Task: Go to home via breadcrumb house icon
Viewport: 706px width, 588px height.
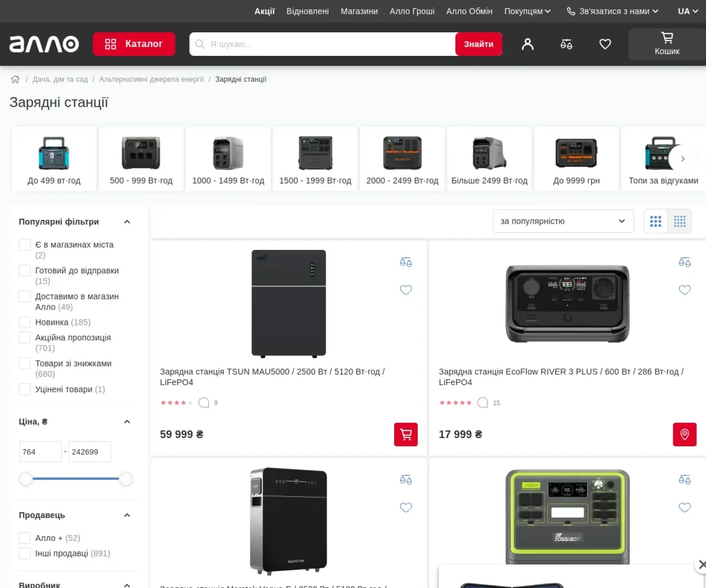Action: pyautogui.click(x=15, y=79)
